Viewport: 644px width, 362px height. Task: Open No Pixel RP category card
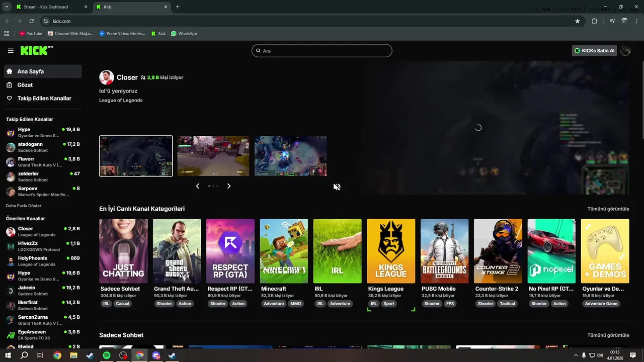click(551, 251)
